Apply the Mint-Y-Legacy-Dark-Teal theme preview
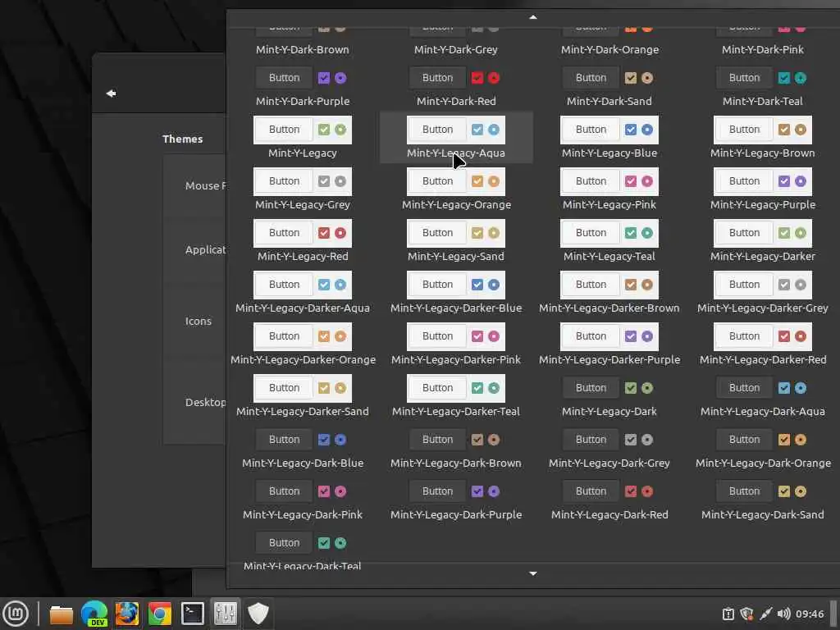Image resolution: width=840 pixels, height=630 pixels. tap(303, 543)
